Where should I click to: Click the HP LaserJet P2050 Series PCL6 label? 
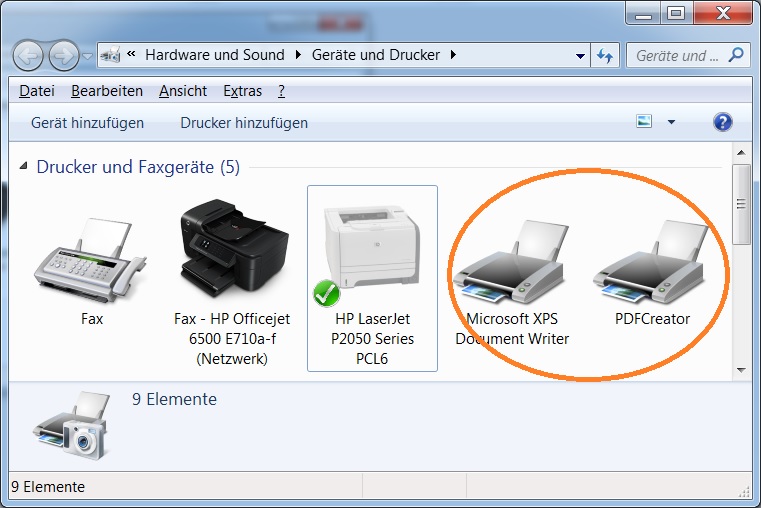point(372,339)
